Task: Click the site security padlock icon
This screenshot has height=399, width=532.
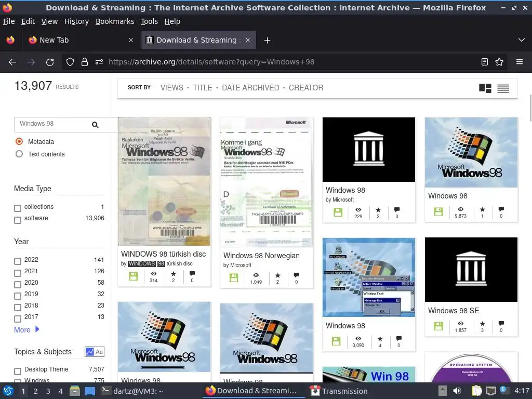Action: [x=85, y=62]
